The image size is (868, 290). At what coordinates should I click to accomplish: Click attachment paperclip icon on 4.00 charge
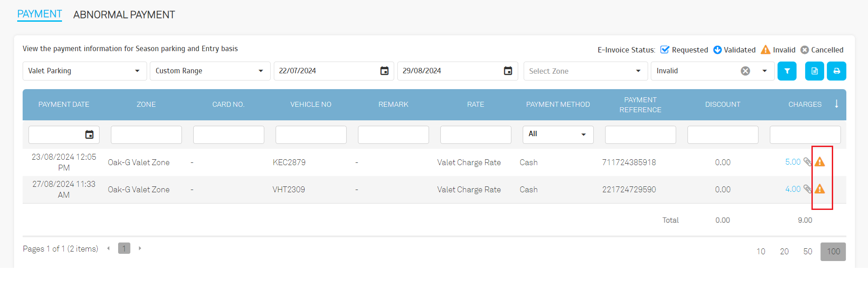pyautogui.click(x=807, y=189)
